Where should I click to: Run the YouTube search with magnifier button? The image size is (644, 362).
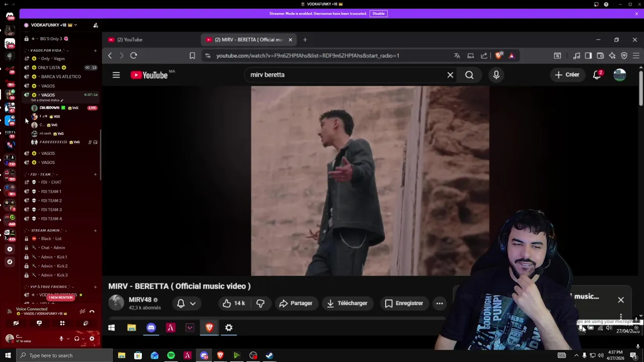pos(469,75)
